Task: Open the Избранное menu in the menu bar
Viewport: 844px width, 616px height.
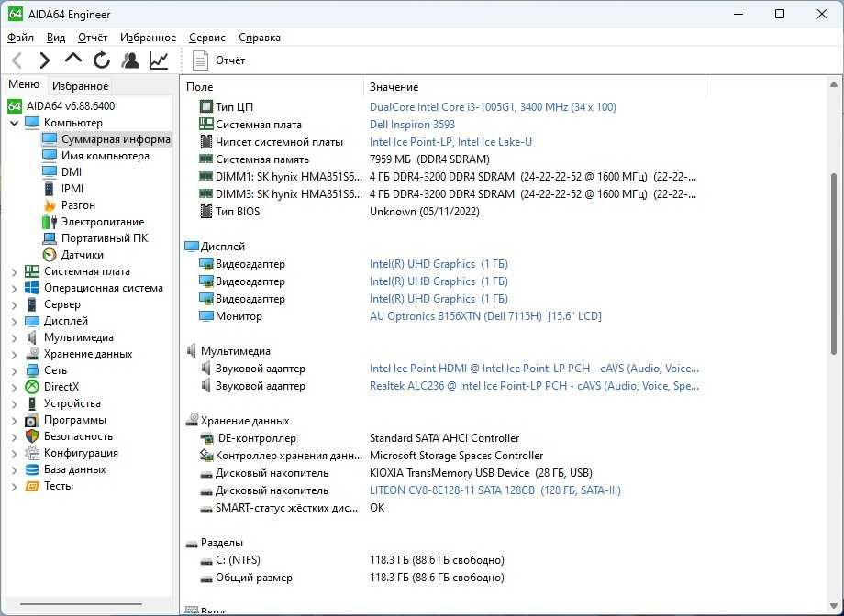Action: pos(148,38)
